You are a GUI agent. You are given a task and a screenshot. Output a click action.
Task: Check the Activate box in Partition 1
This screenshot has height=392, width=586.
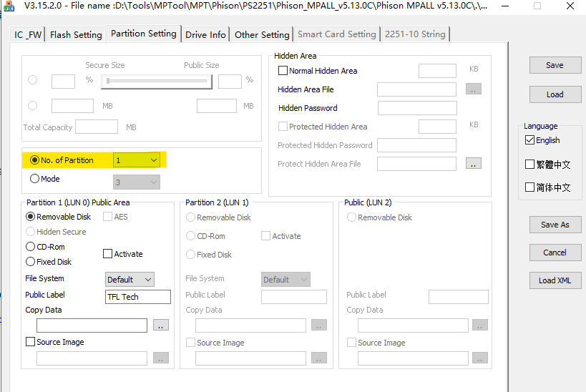pos(108,254)
